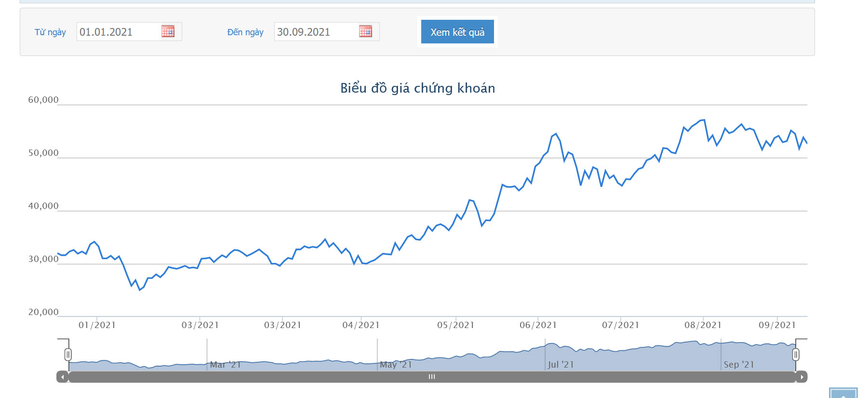Click the 20,000 y-axis label
This screenshot has height=398, width=868.
(43, 312)
